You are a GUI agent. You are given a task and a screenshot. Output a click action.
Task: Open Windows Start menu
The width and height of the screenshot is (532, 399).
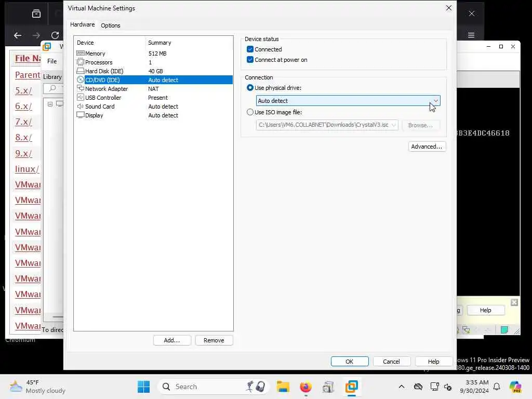click(x=143, y=387)
